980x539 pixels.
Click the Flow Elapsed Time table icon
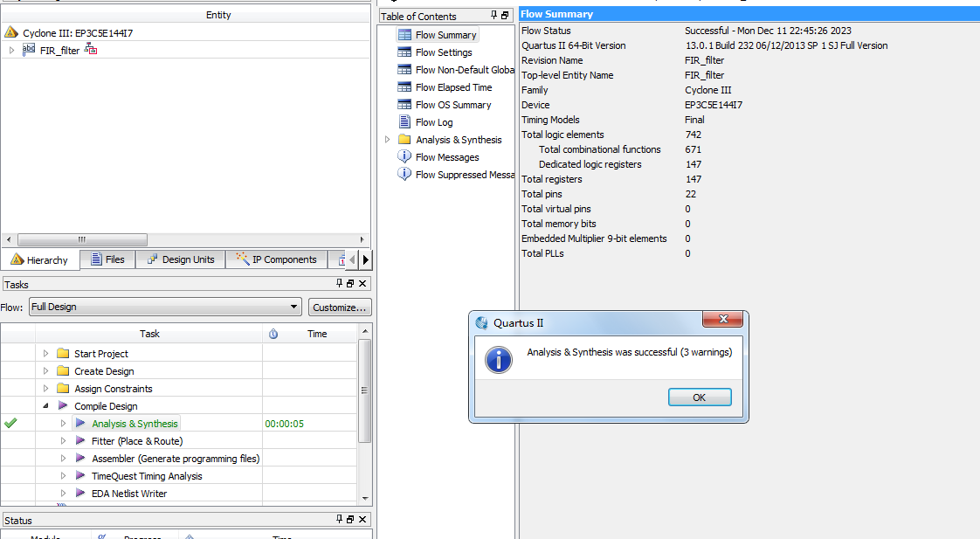(x=404, y=86)
